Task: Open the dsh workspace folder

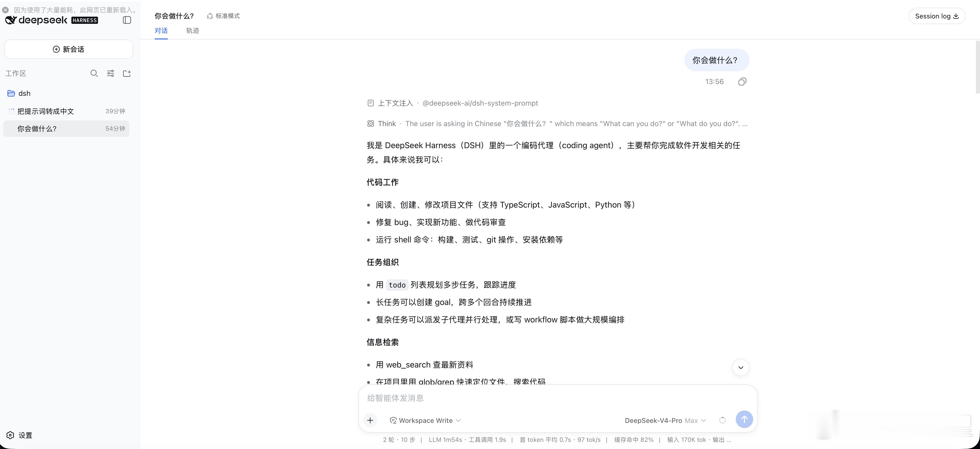Action: click(24, 93)
